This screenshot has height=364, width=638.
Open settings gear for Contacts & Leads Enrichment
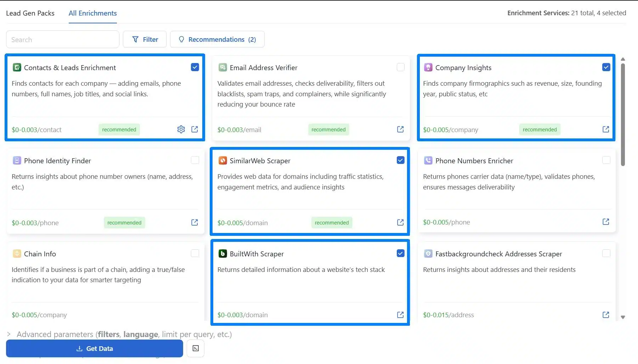coord(181,129)
